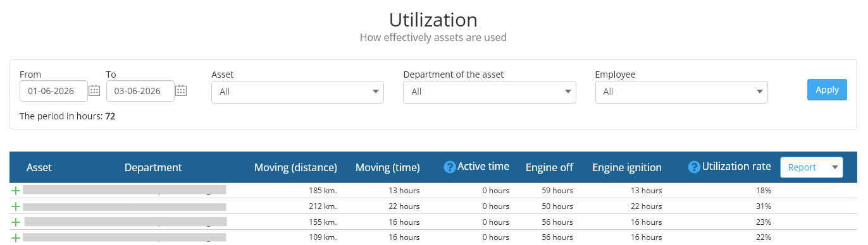868x245 pixels.
Task: Click the From date field 01-06-2026
Action: (54, 91)
